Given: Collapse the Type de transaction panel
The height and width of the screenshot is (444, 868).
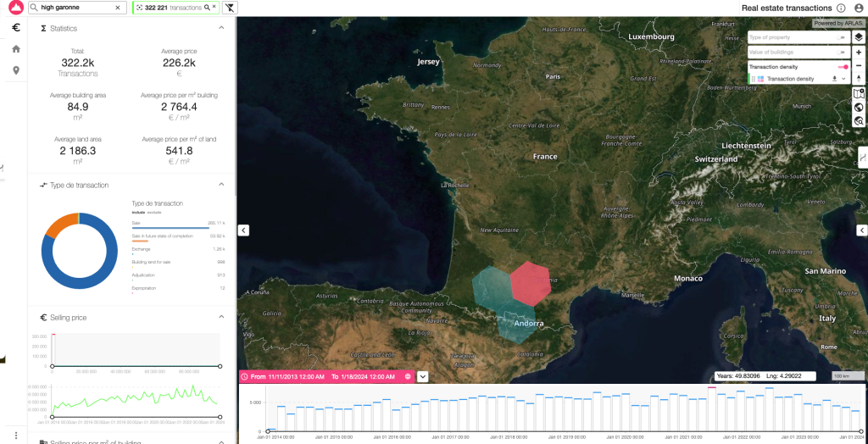Looking at the screenshot, I should pos(222,185).
